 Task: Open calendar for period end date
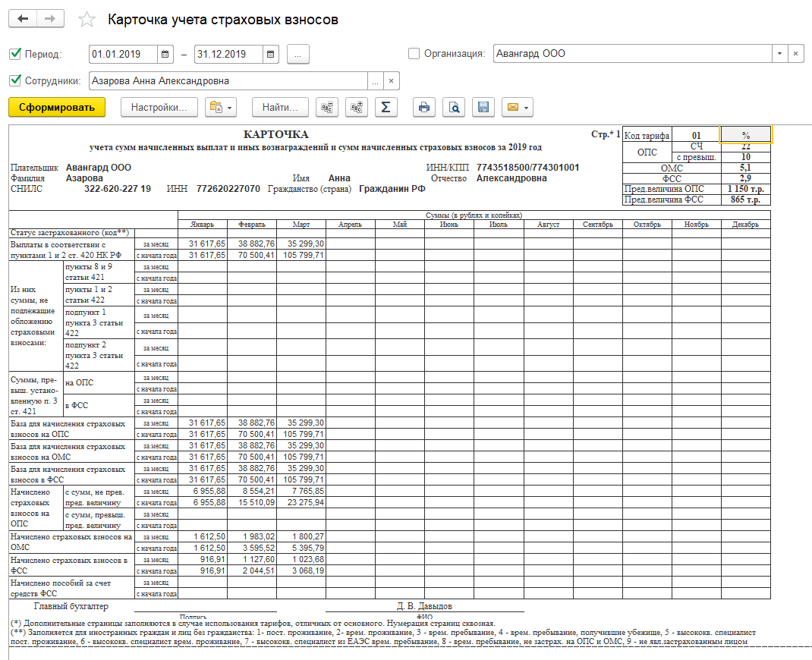pyautogui.click(x=272, y=55)
